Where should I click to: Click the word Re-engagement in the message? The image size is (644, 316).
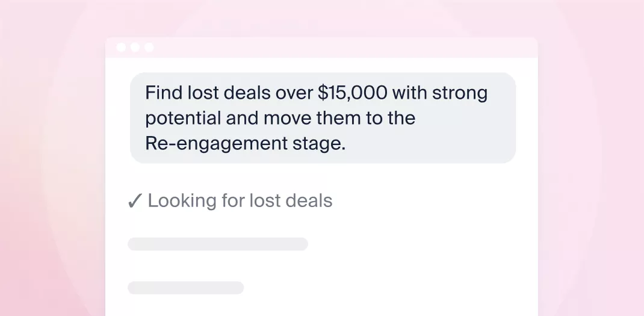click(x=217, y=144)
